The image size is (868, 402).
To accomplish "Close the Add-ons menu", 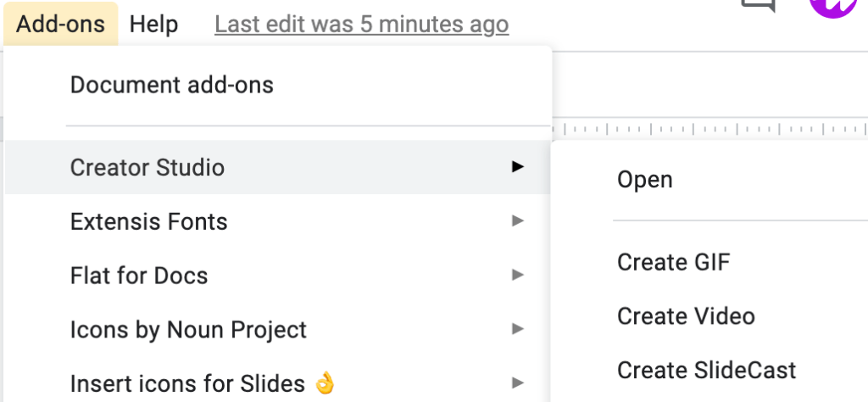I will pos(60,25).
